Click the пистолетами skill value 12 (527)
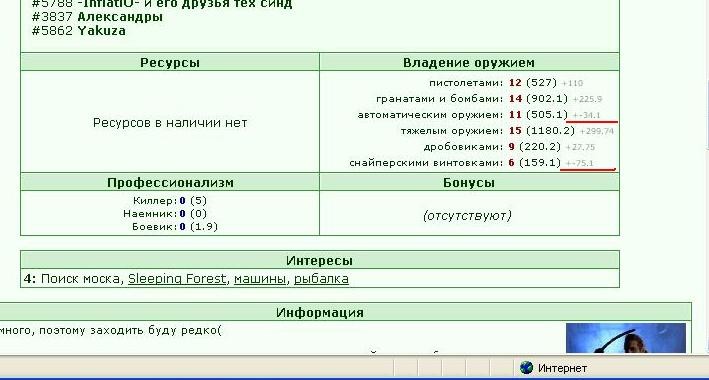 [533, 83]
